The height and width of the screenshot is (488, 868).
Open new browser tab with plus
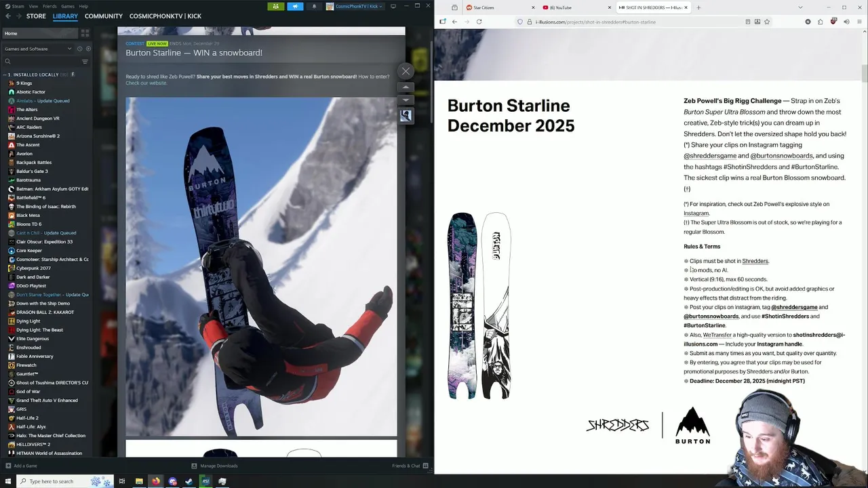(x=698, y=7)
